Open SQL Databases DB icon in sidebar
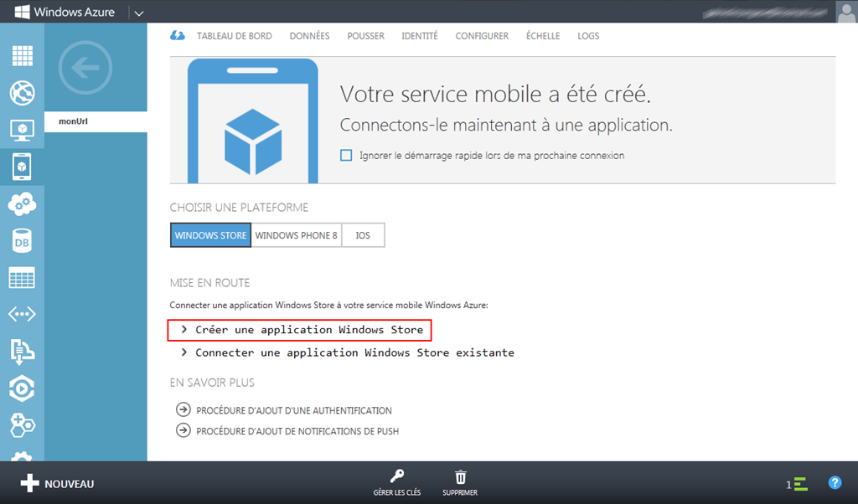Image resolution: width=858 pixels, height=504 pixels. (x=22, y=241)
